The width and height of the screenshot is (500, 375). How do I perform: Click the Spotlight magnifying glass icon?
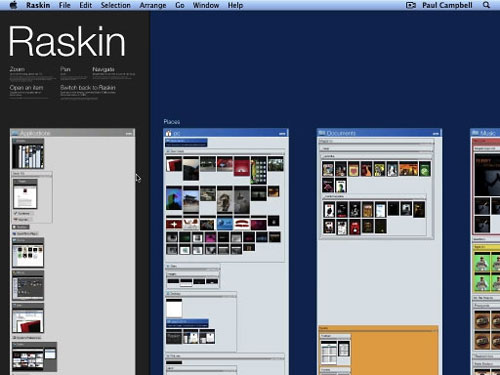pyautogui.click(x=486, y=5)
